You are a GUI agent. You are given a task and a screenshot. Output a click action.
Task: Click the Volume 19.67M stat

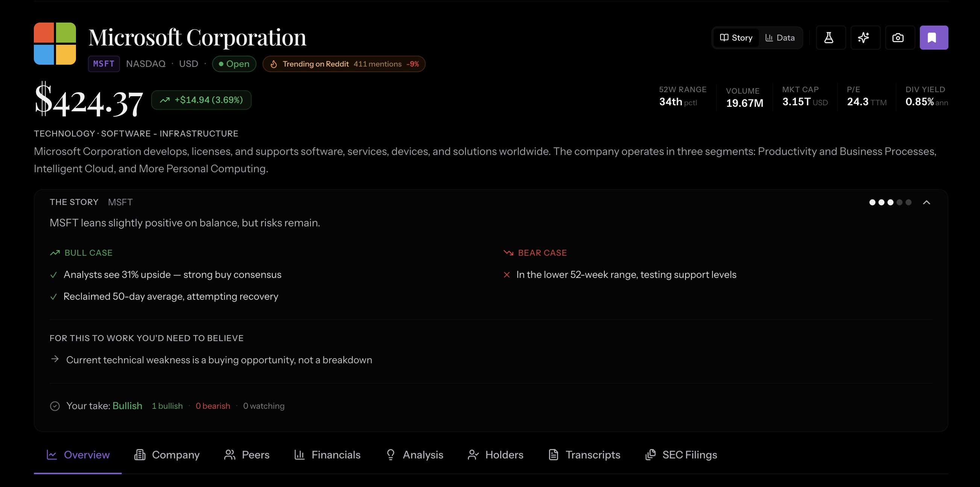pos(745,97)
